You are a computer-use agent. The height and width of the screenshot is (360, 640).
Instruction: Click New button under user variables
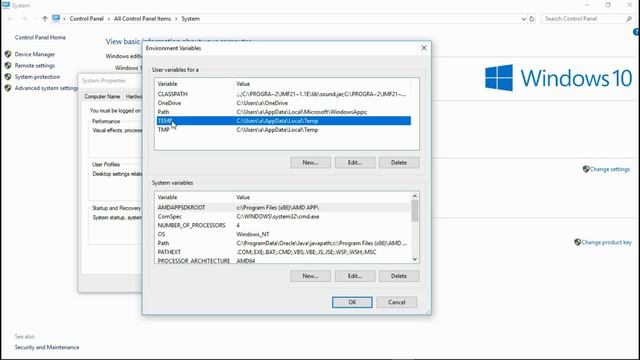coord(310,162)
